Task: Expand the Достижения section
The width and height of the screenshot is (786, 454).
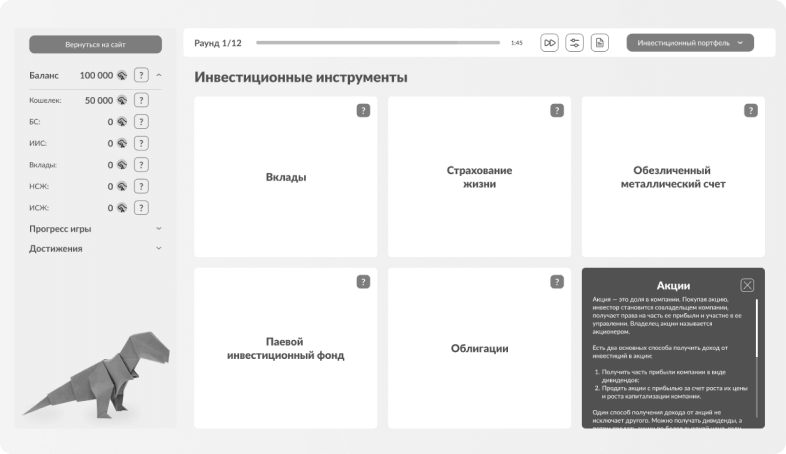Action: pyautogui.click(x=159, y=248)
